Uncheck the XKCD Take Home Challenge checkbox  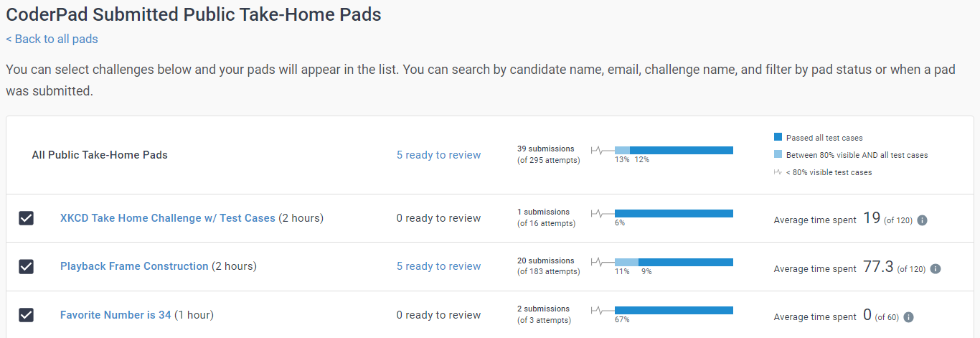point(26,218)
